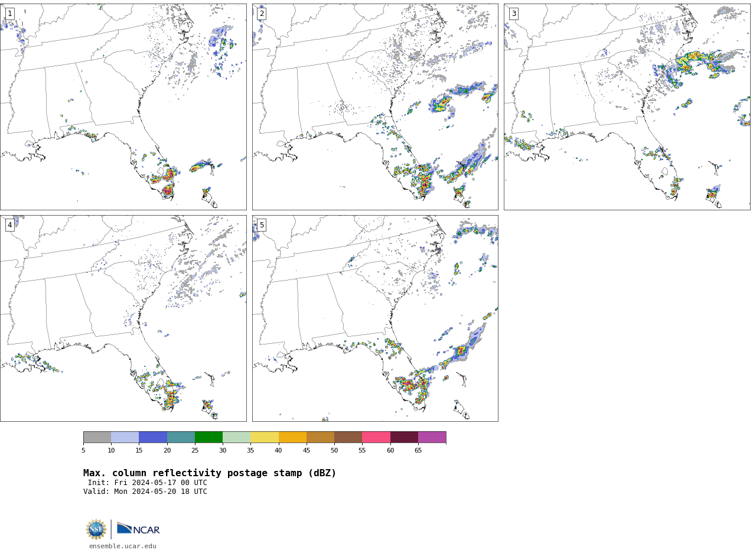This screenshot has width=756, height=553.
Task: Click the light lavender 10-15 dBZ swatch
Action: point(125,437)
